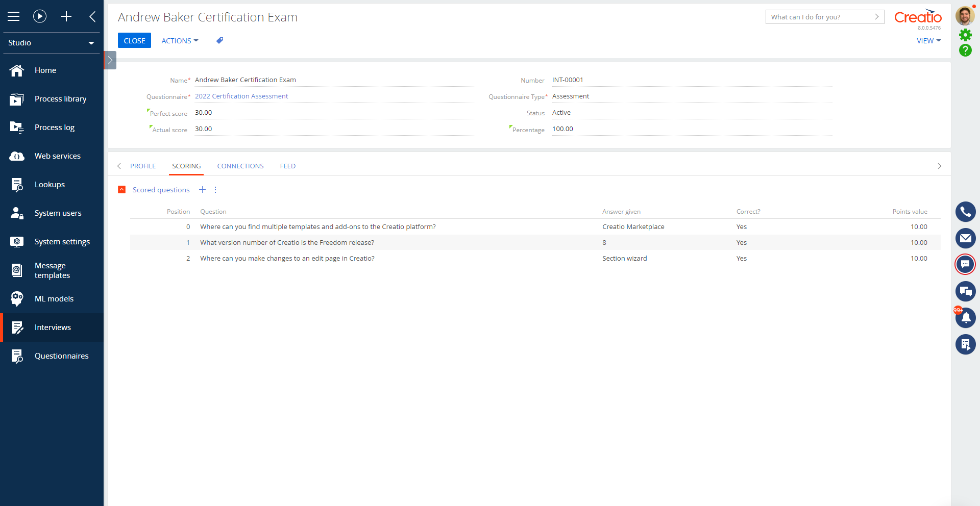Open ML models section
Screen dimensions: 980x506
(x=52, y=299)
